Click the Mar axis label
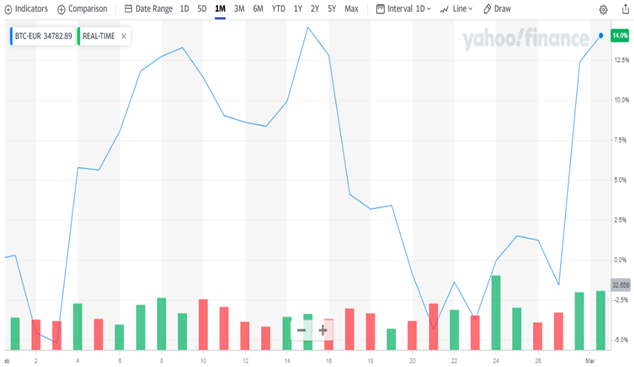Viewport: 634px width, 367px height. click(x=590, y=361)
